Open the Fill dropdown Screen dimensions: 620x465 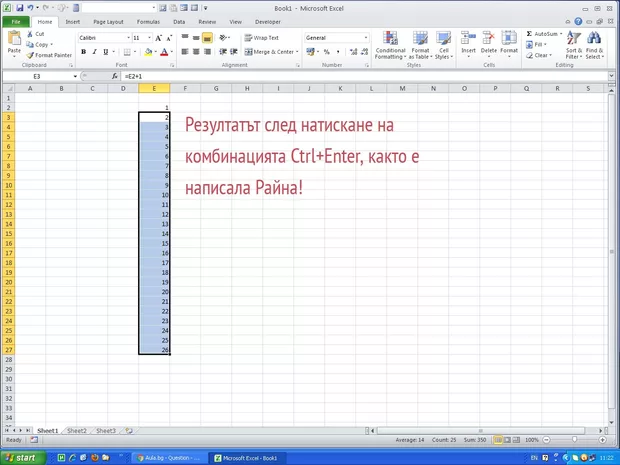(x=536, y=45)
